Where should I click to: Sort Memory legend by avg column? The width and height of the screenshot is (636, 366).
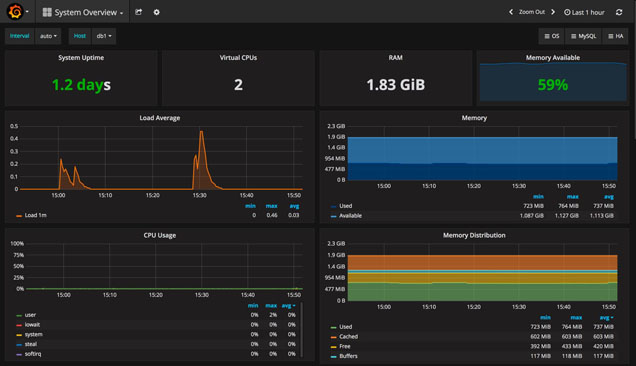point(609,197)
